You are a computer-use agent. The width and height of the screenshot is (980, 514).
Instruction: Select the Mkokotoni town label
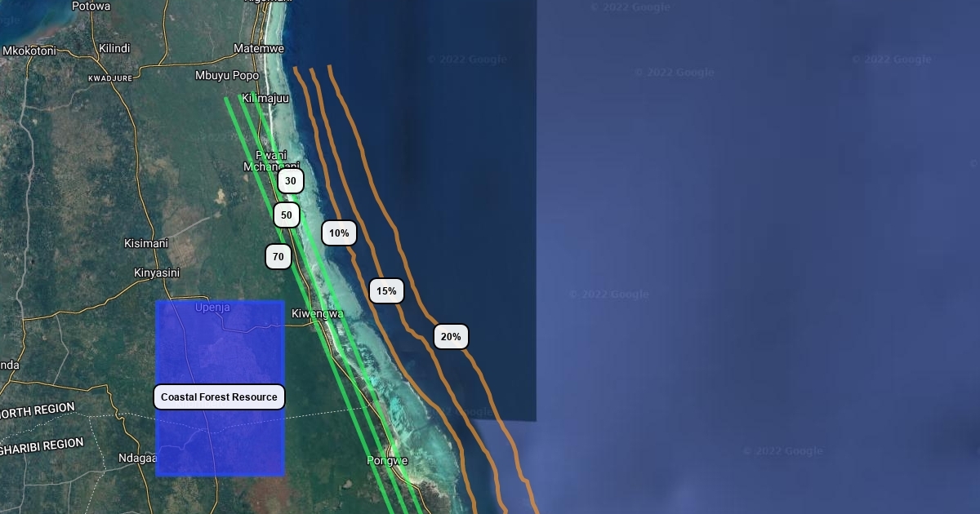pos(29,51)
